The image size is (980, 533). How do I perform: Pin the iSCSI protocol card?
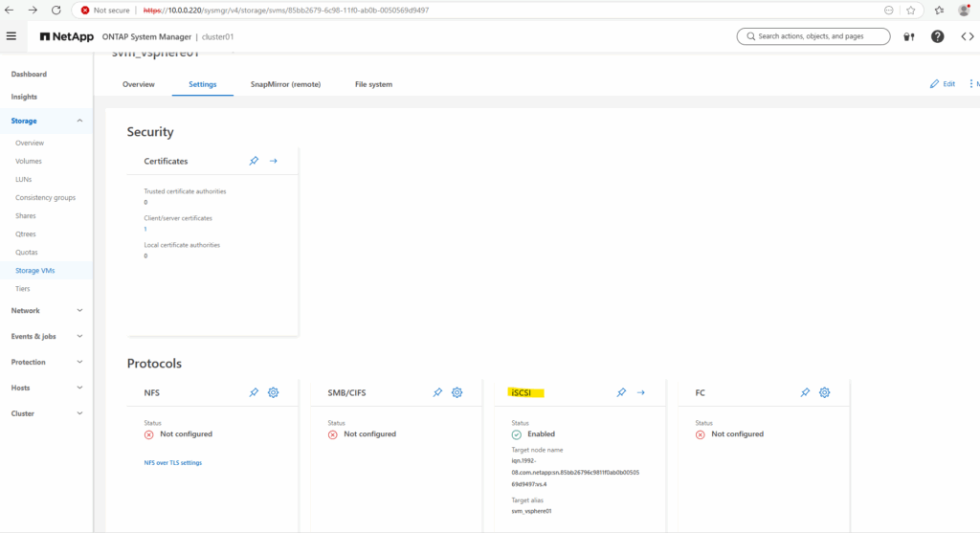coord(621,392)
